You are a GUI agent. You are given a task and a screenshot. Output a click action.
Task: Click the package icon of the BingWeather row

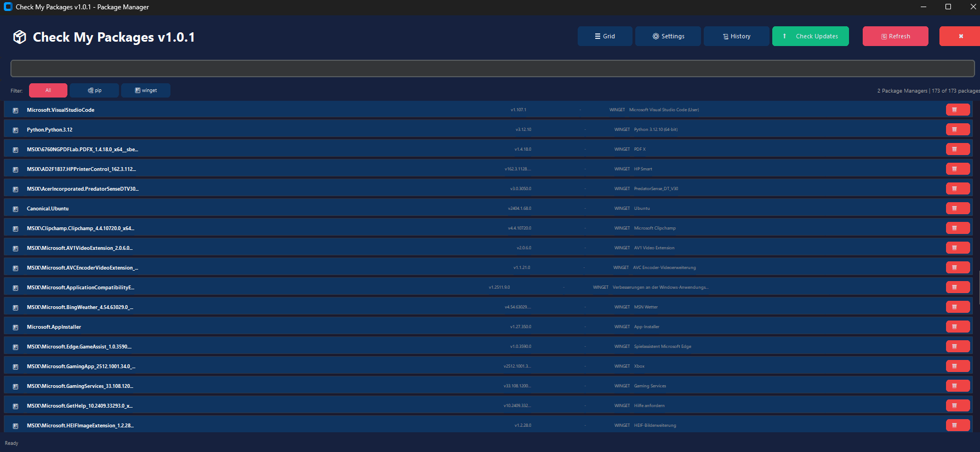click(15, 307)
